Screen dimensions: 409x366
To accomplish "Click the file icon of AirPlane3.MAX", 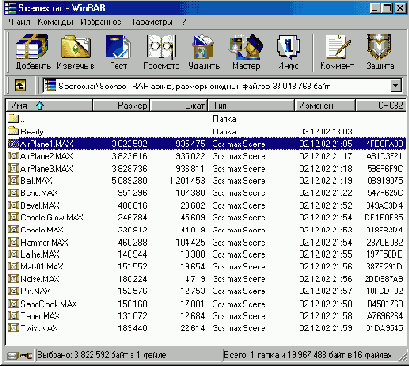I will (13, 168).
